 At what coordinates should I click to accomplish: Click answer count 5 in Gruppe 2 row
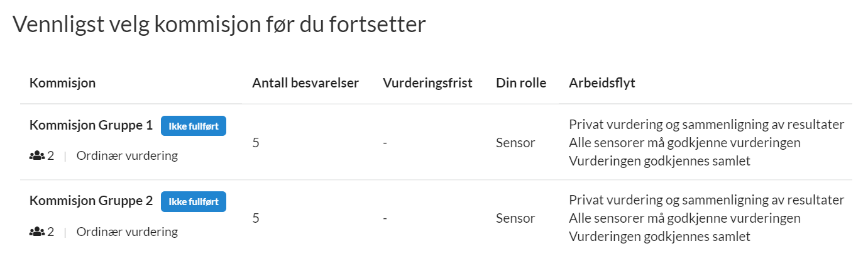(x=256, y=219)
